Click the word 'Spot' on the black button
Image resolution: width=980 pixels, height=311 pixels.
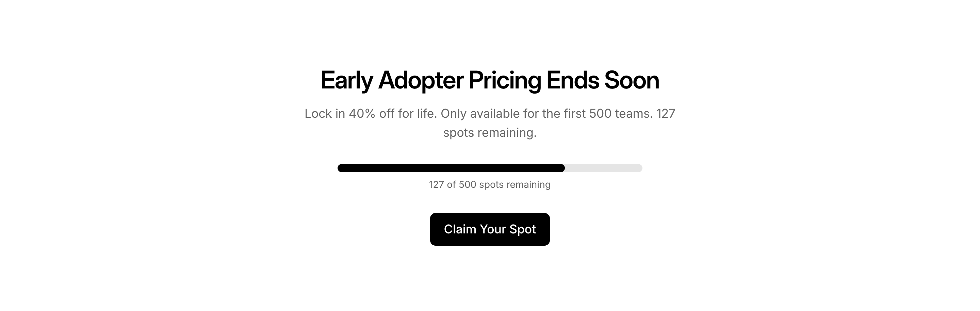coord(522,229)
